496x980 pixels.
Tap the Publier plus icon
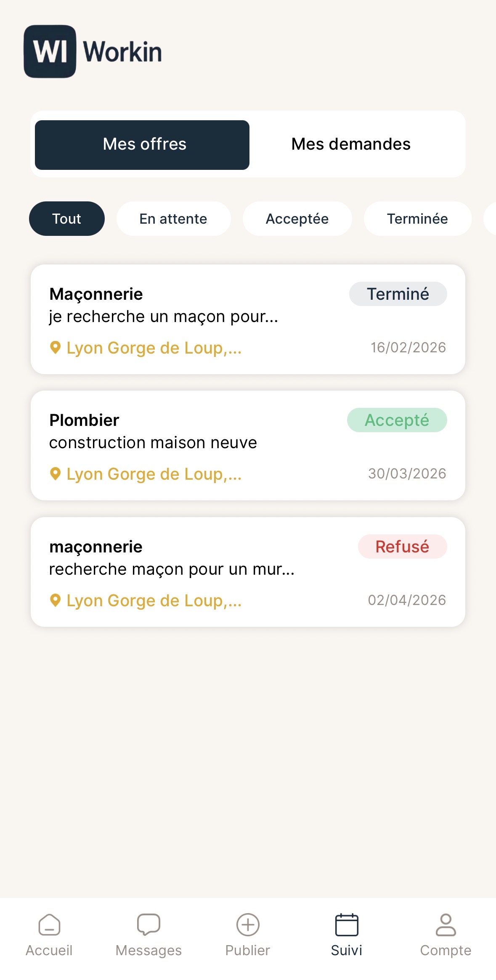[x=248, y=925]
